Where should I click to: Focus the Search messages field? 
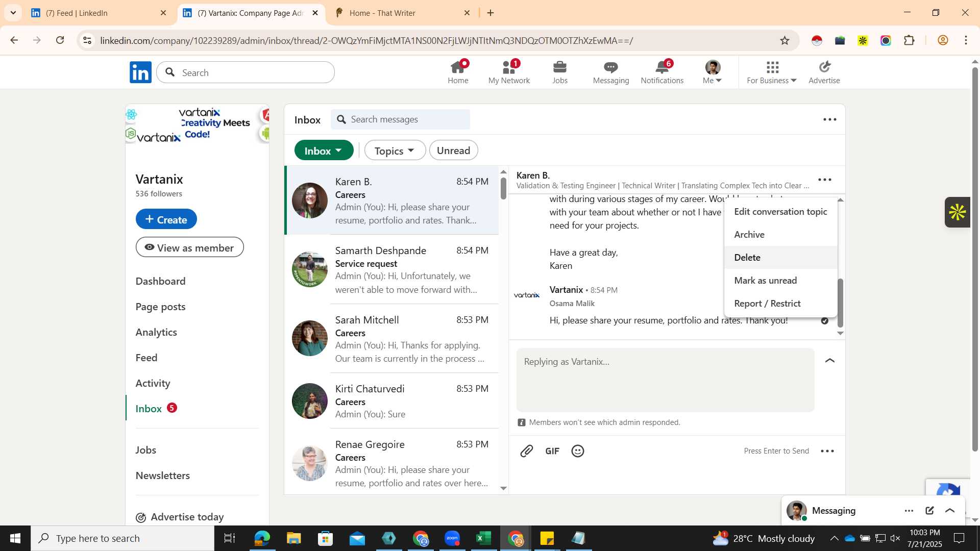400,119
